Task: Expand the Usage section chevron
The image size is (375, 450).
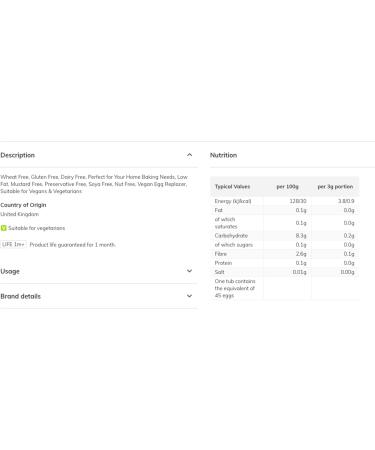Action: [189, 271]
